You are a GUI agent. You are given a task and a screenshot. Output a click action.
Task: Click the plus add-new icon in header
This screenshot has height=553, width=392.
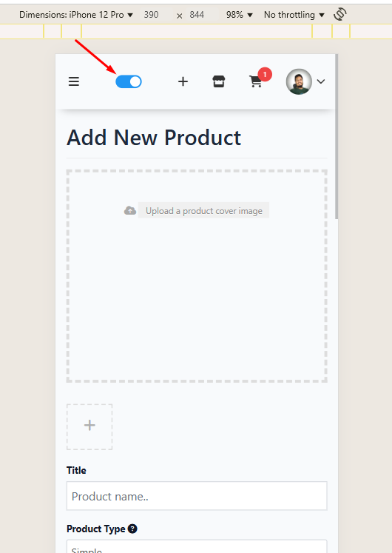pyautogui.click(x=183, y=81)
